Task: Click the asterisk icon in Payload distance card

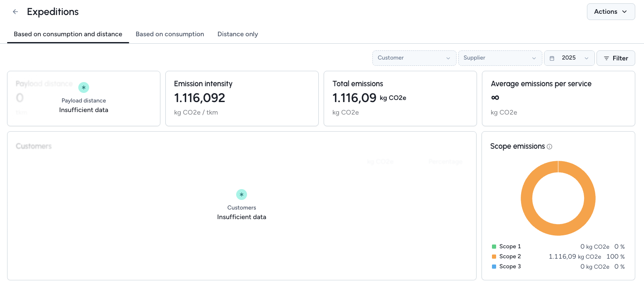Action: click(x=84, y=87)
